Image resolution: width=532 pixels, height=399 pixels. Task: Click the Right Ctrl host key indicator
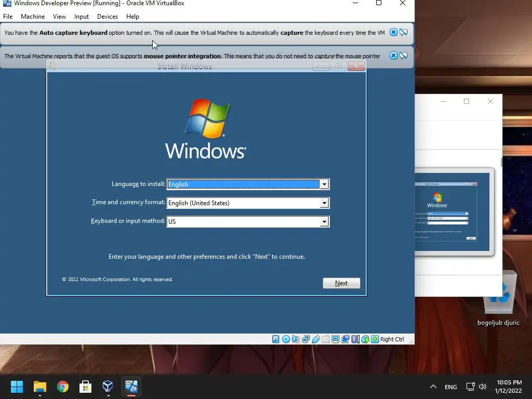(x=392, y=339)
